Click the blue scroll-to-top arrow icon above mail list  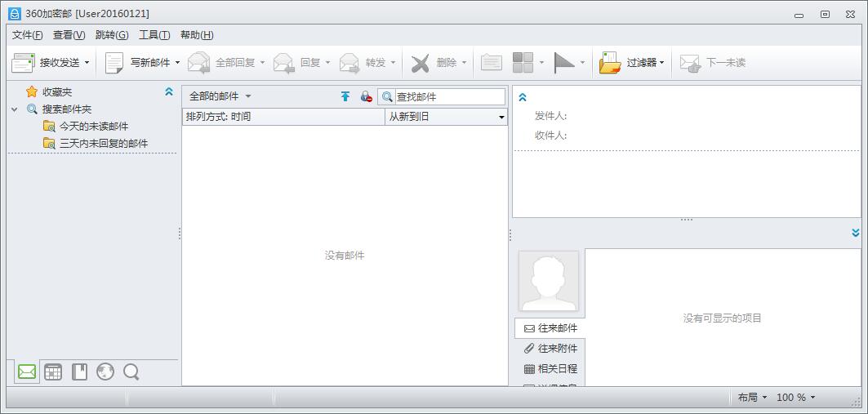(345, 96)
